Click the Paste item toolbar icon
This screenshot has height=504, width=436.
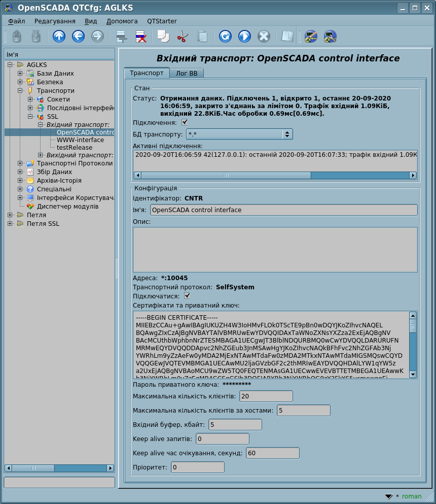[x=202, y=37]
